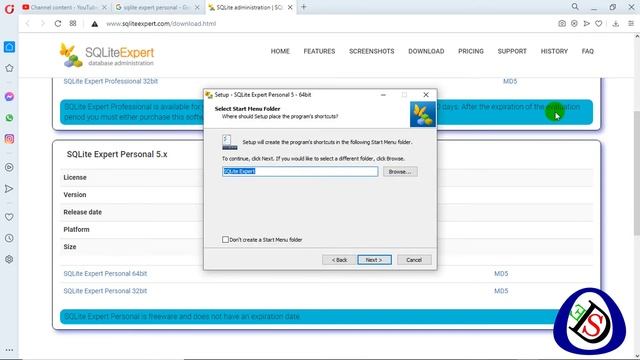Open the FAQ menu item
640x360 pixels.
coord(587,51)
